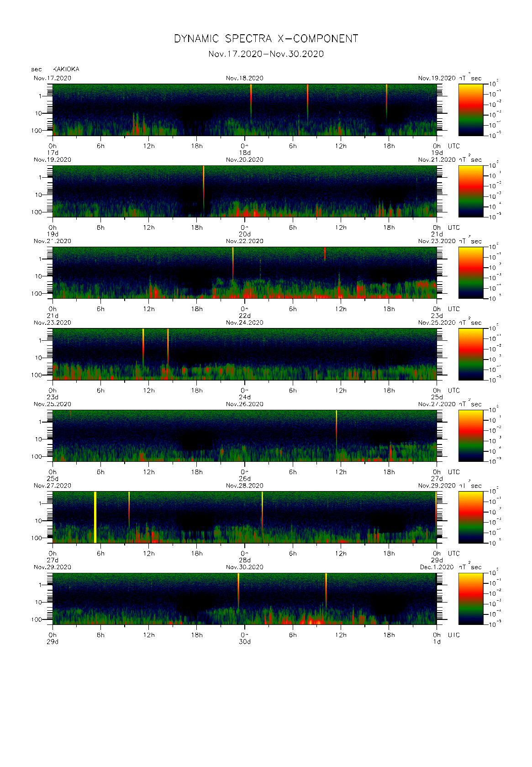Click the wide yellow band in the Nov.27 panel
The width and height of the screenshot is (532, 767).
pyautogui.click(x=95, y=517)
